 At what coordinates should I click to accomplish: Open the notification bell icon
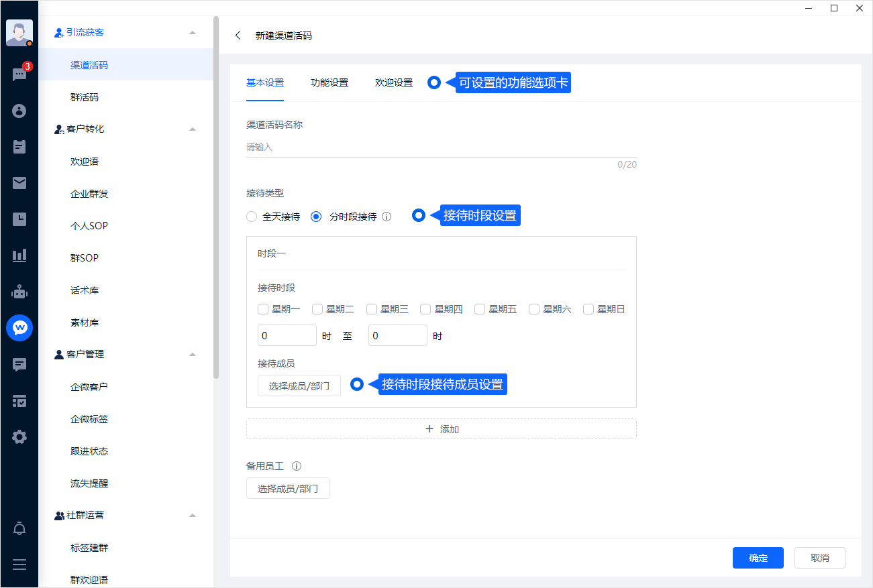[x=19, y=529]
